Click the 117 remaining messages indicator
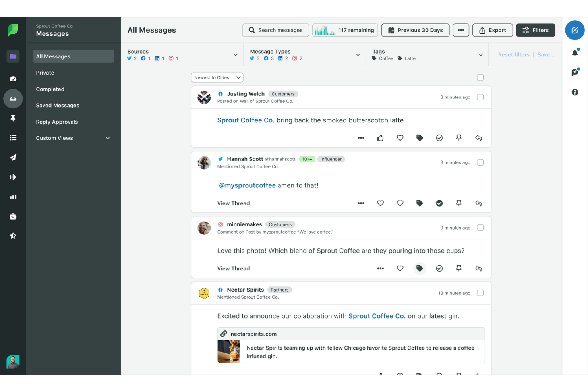This screenshot has height=392, width=588. click(345, 30)
